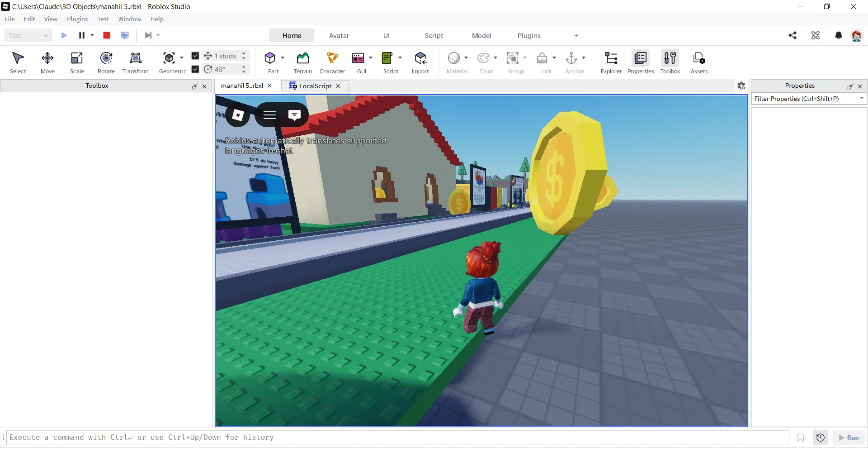
Task: Click the Run command button
Action: [849, 438]
